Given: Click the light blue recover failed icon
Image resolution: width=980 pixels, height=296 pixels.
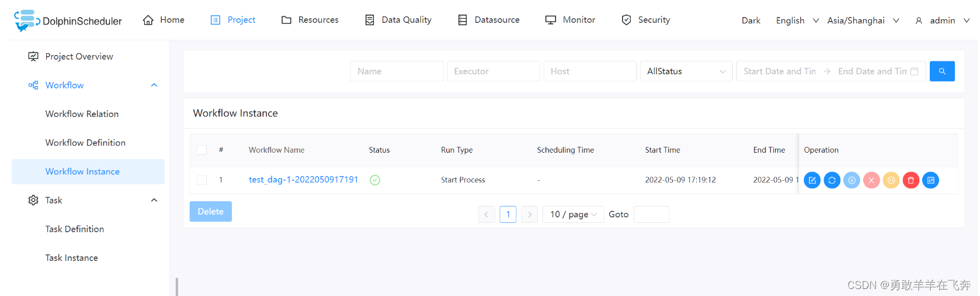Looking at the screenshot, I should 852,180.
